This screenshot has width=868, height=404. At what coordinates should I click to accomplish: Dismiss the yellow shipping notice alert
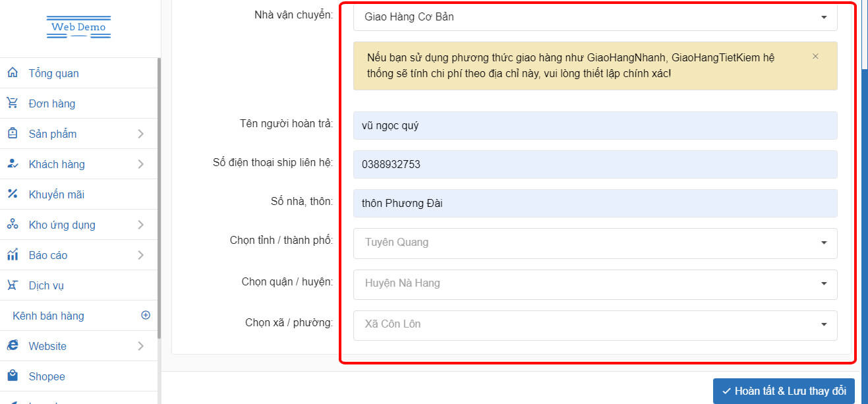(815, 57)
